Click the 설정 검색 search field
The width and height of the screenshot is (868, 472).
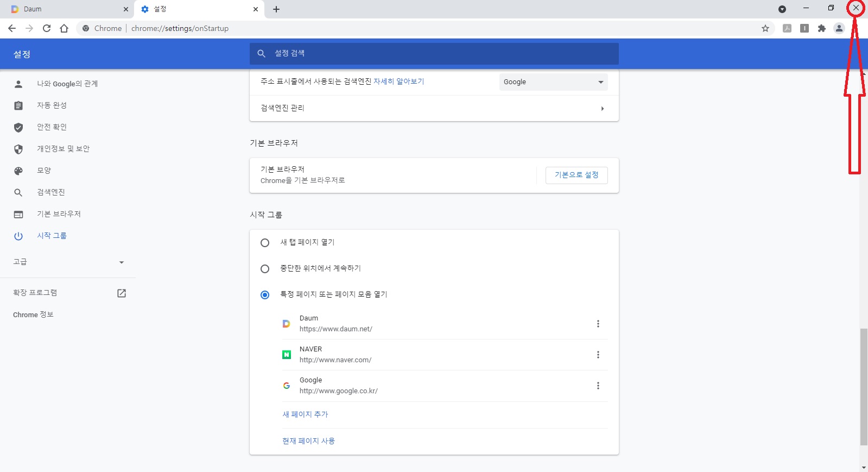(434, 53)
